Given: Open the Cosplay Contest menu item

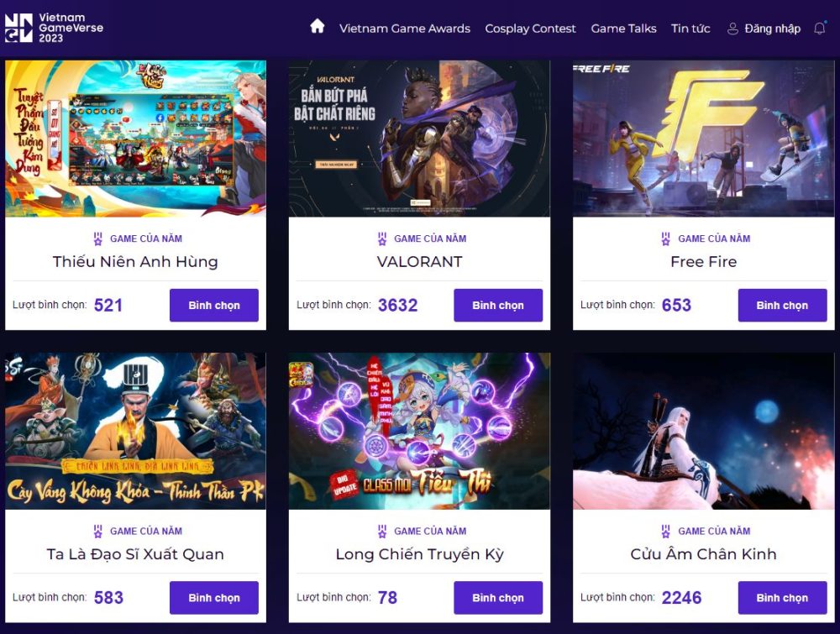Looking at the screenshot, I should click(530, 28).
